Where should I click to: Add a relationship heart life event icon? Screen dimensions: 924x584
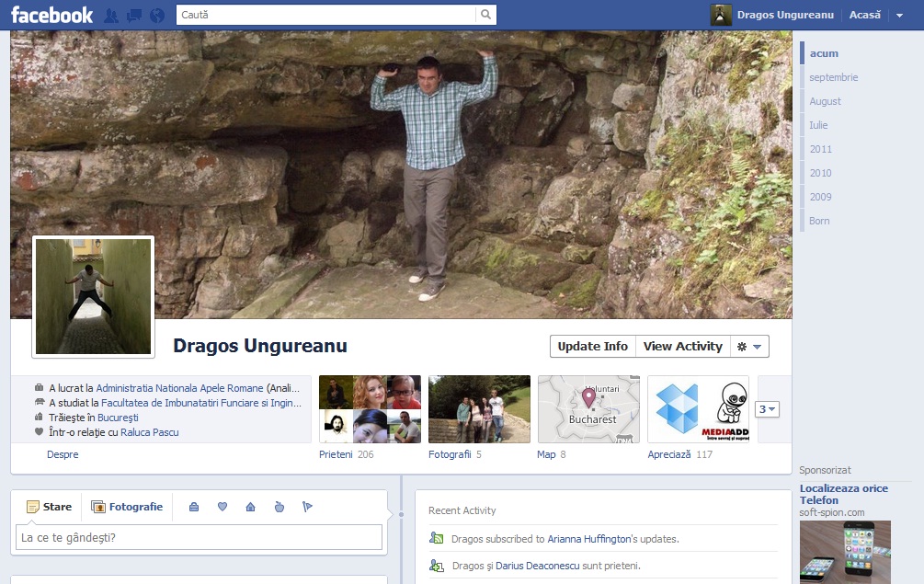[x=222, y=507]
